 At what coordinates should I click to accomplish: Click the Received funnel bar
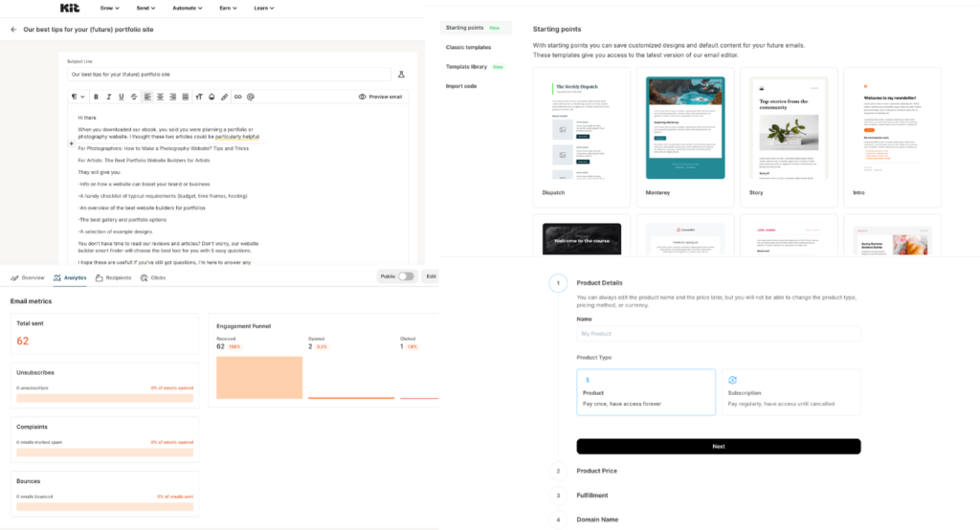coord(259,378)
